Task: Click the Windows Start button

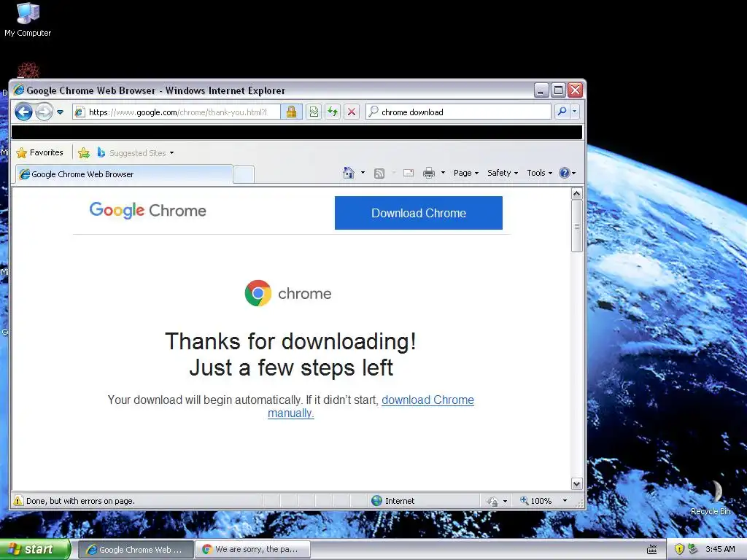Action: [x=35, y=549]
